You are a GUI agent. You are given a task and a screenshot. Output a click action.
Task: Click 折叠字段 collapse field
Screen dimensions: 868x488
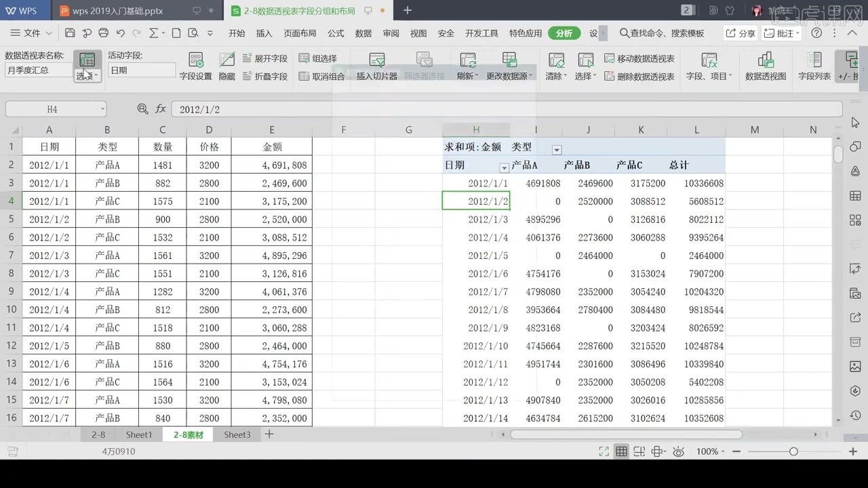[264, 77]
